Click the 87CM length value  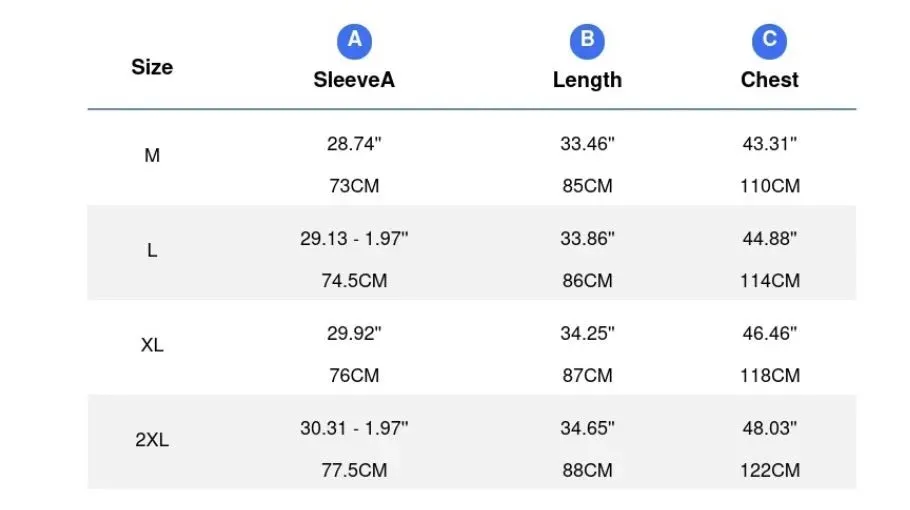pos(587,375)
